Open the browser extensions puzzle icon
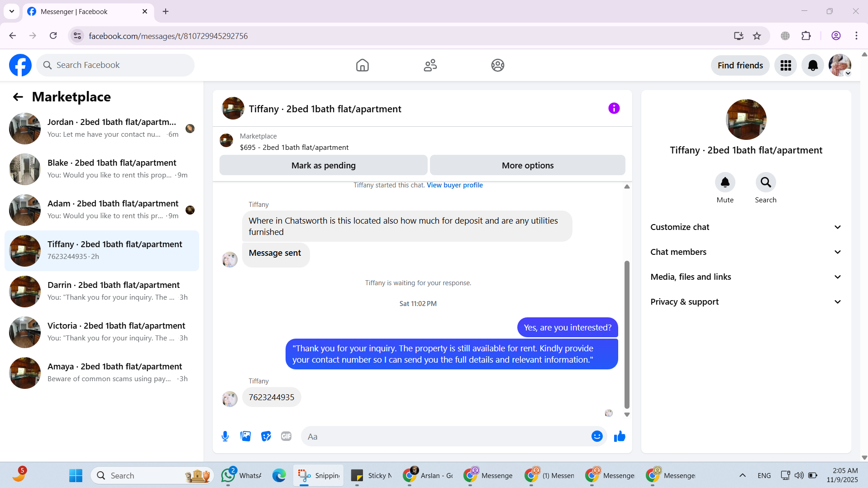 coord(806,36)
